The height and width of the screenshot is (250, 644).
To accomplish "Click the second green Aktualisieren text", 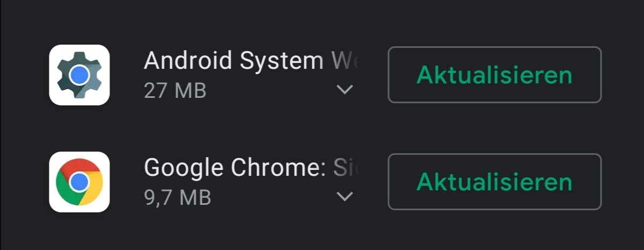I will tap(495, 182).
